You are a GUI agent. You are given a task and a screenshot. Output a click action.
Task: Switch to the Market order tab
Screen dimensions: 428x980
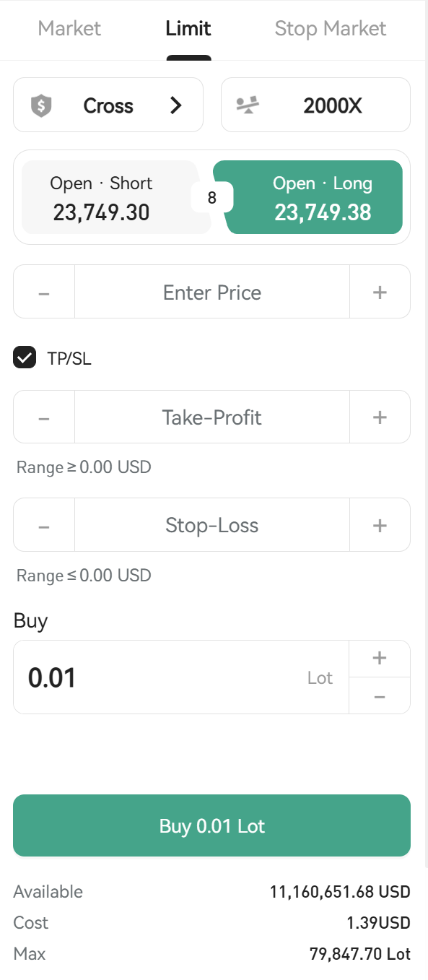pyautogui.click(x=69, y=29)
